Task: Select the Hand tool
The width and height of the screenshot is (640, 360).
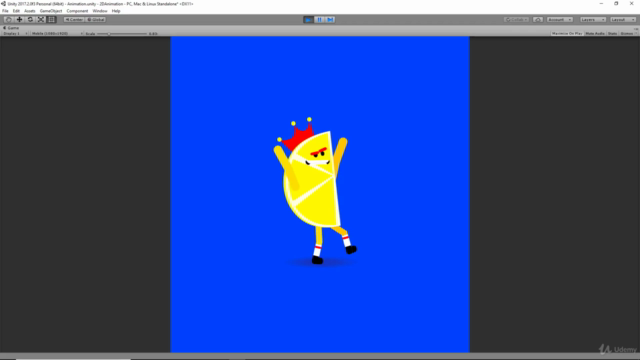Action: 9,20
